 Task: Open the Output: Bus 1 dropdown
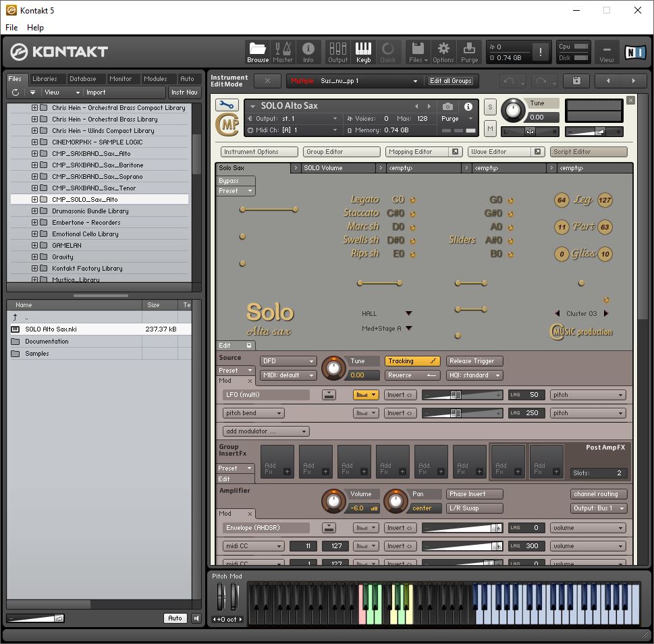[x=599, y=508]
